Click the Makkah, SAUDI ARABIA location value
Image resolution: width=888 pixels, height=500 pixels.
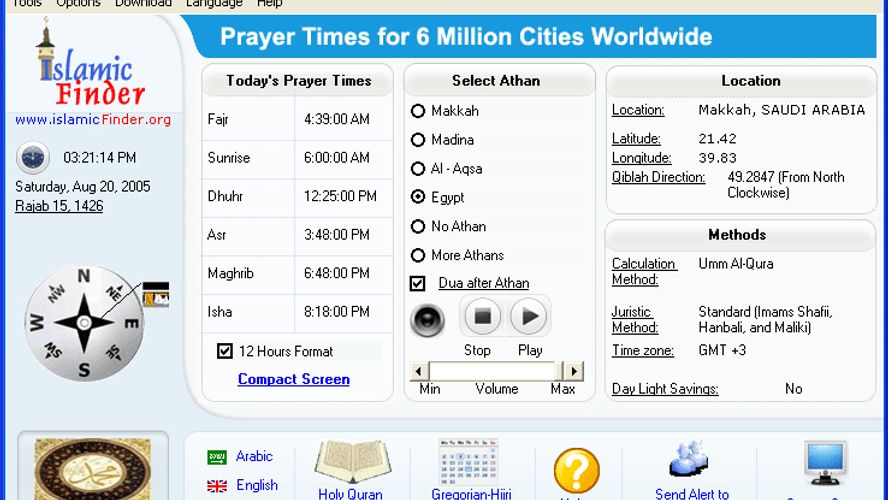[x=782, y=110]
